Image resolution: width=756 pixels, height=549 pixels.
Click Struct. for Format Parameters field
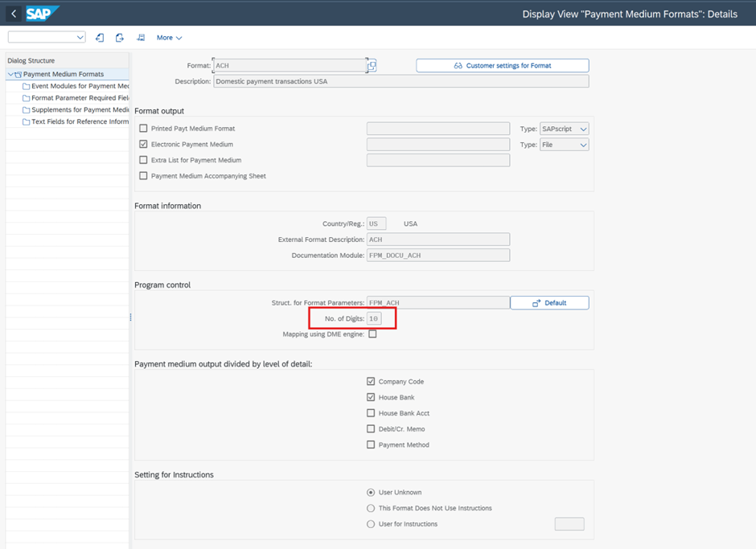[438, 303]
